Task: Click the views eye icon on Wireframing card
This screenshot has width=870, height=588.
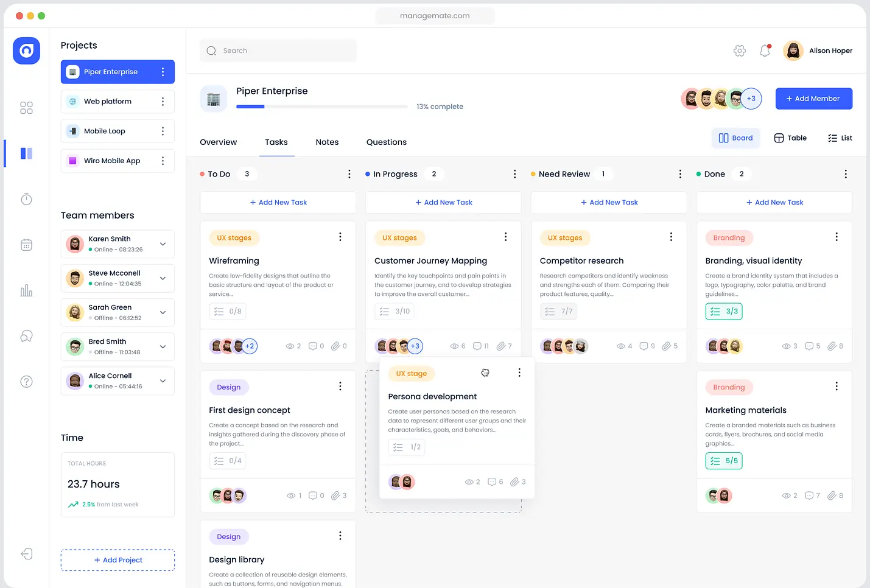Action: click(290, 346)
